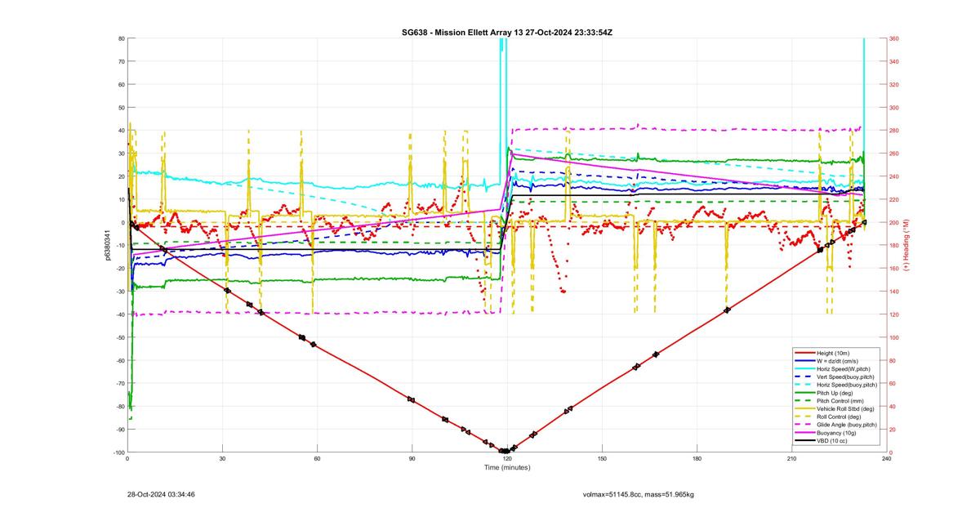Image resolution: width=980 pixels, height=508 pixels.
Task: Click legend entry 'Horiz Speed(buoy,pitch)'
Action: pyautogui.click(x=847, y=385)
